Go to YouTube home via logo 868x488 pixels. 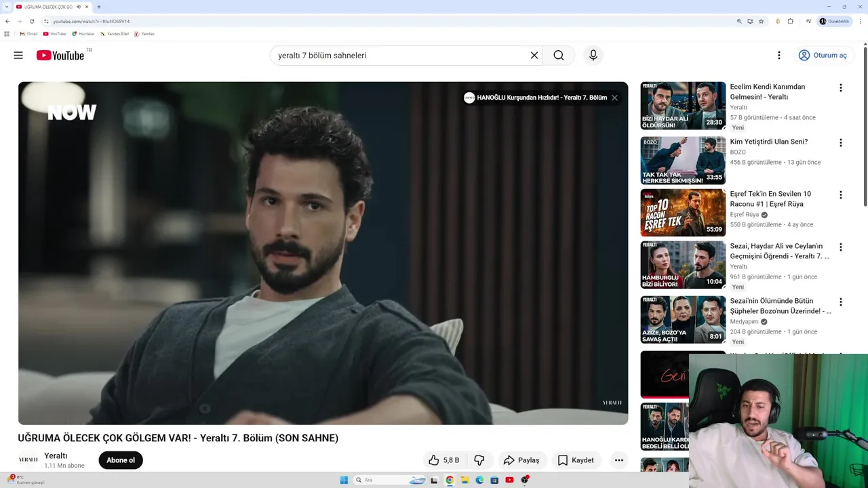coord(60,56)
